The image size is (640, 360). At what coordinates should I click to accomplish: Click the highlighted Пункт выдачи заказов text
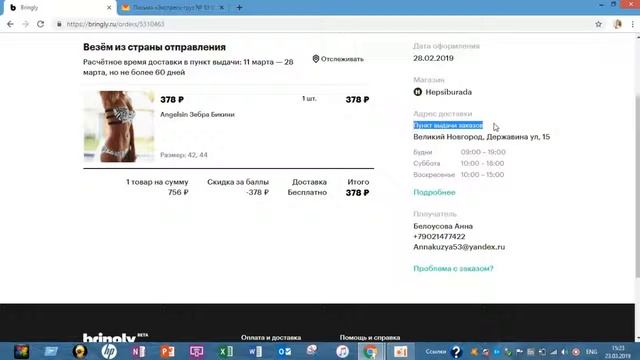coord(448,125)
